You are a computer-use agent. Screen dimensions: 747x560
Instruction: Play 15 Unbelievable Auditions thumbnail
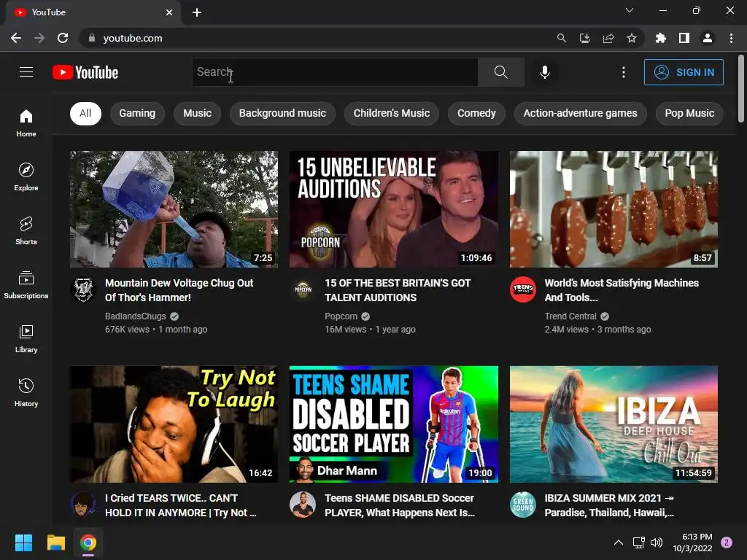coord(393,209)
